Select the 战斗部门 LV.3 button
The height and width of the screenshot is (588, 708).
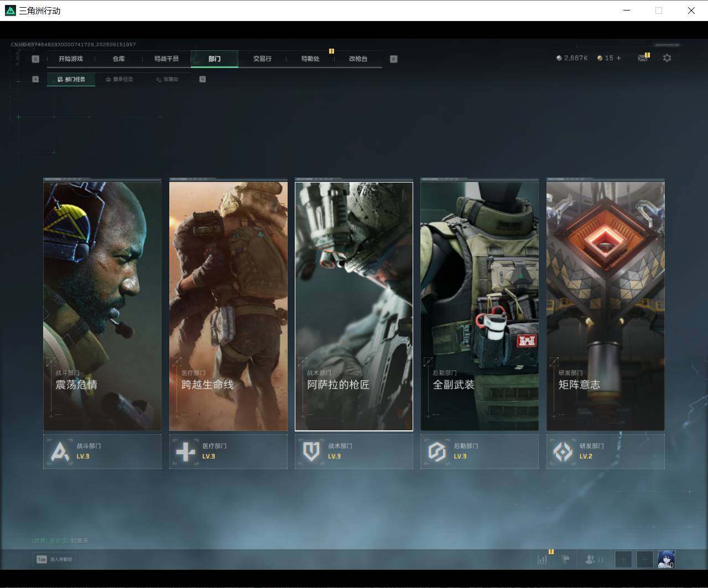102,451
